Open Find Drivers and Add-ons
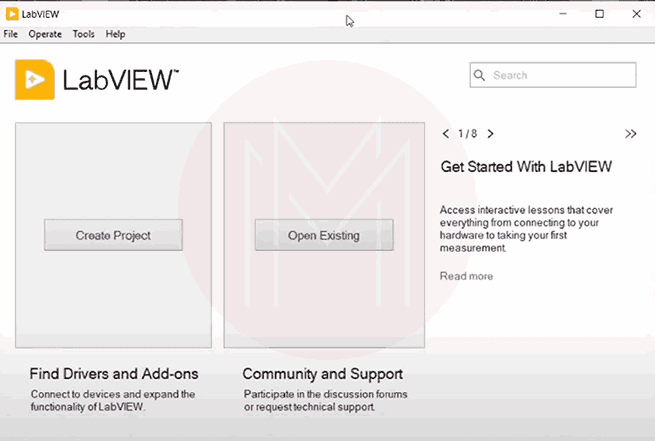The width and height of the screenshot is (655, 441). [114, 374]
